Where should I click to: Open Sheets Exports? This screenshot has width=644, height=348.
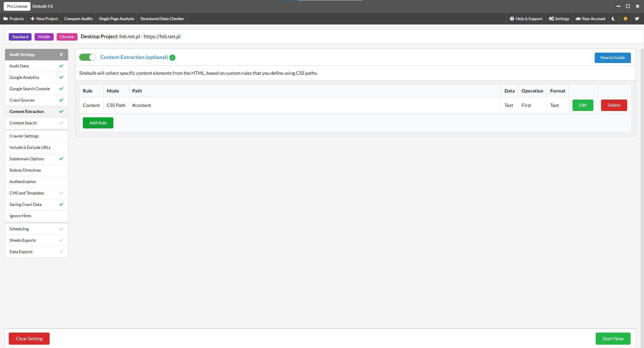pos(37,240)
